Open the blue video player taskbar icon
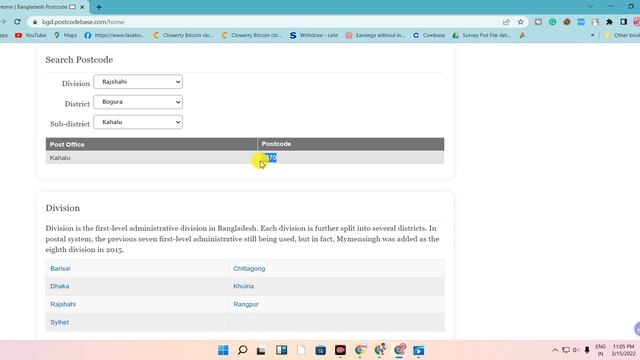This screenshot has height=360, width=640. coord(419,350)
